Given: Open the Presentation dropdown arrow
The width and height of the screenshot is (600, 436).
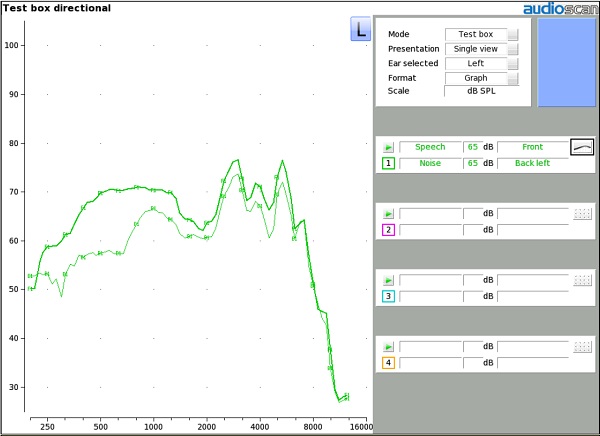Looking at the screenshot, I should (513, 49).
